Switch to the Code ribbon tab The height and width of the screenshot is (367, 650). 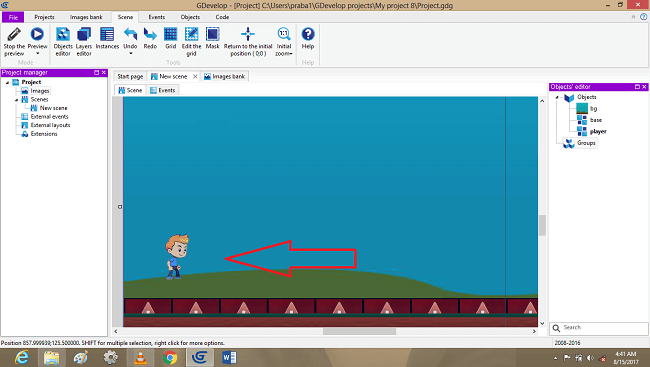(x=222, y=17)
